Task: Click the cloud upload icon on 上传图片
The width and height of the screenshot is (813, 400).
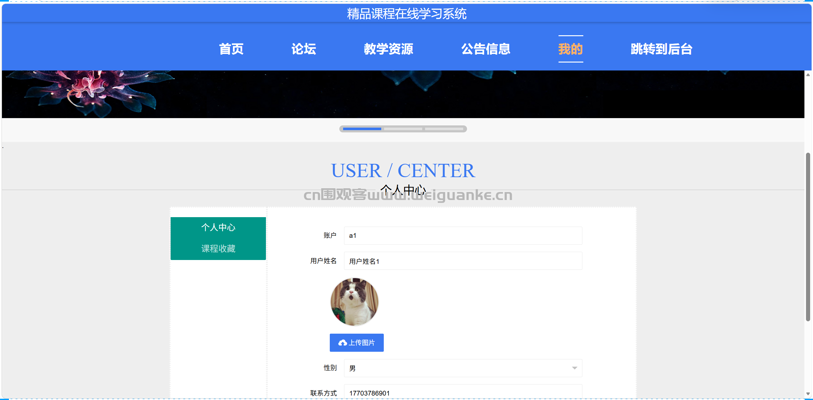Action: [342, 343]
